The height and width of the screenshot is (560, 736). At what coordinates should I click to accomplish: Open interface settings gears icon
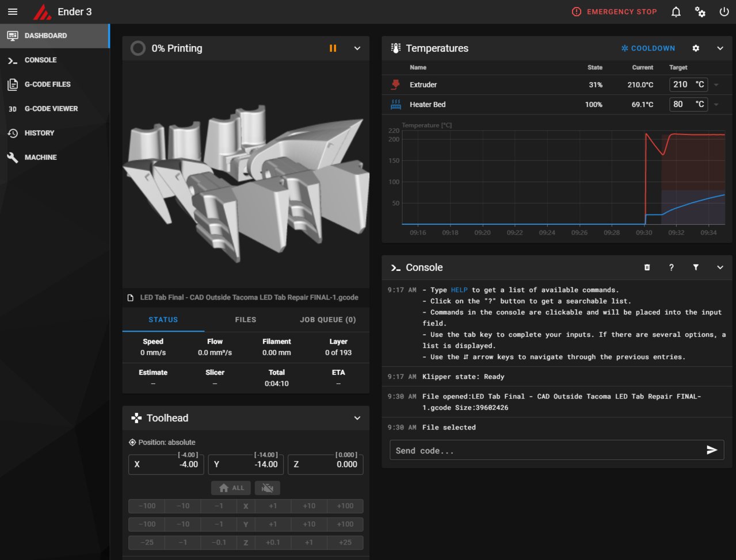click(700, 11)
